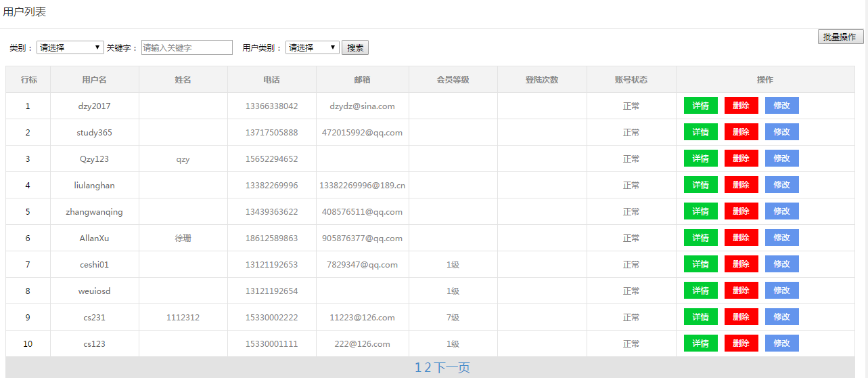Open 详情 for AllanXu

pyautogui.click(x=701, y=238)
